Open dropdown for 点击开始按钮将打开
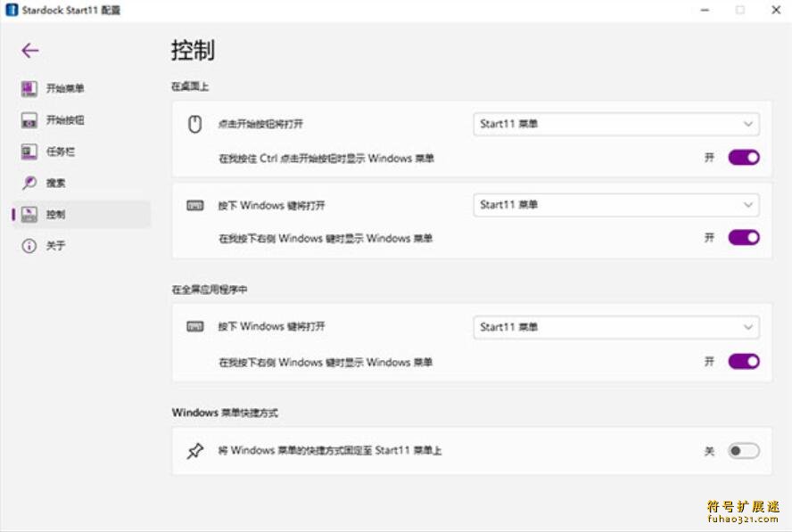Screen dimensions: 792x532 615,124
